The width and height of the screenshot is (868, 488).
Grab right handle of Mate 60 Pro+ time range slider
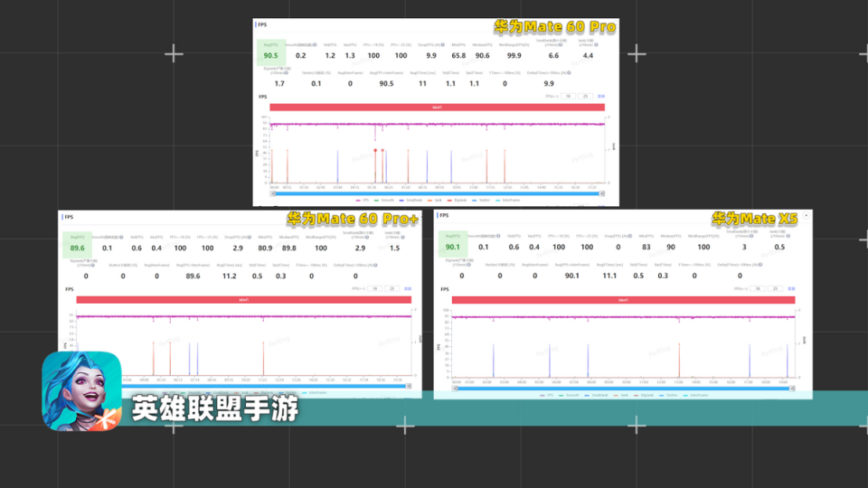pos(409,386)
